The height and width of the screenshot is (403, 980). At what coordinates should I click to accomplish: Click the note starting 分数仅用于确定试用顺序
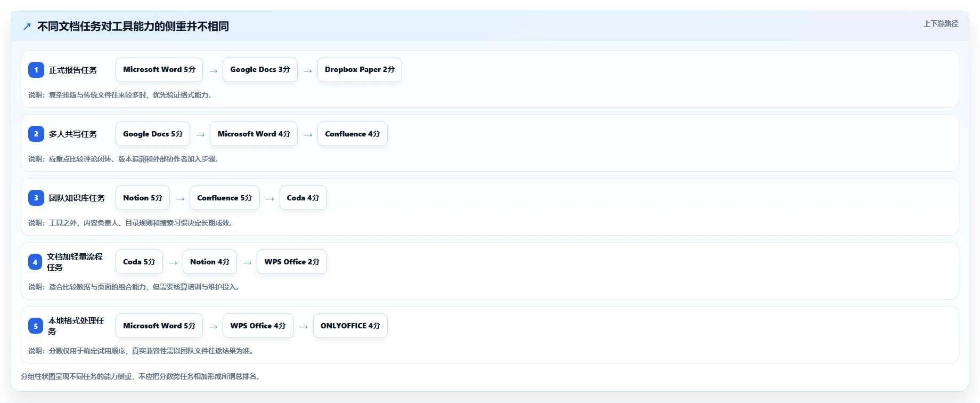tap(142, 351)
